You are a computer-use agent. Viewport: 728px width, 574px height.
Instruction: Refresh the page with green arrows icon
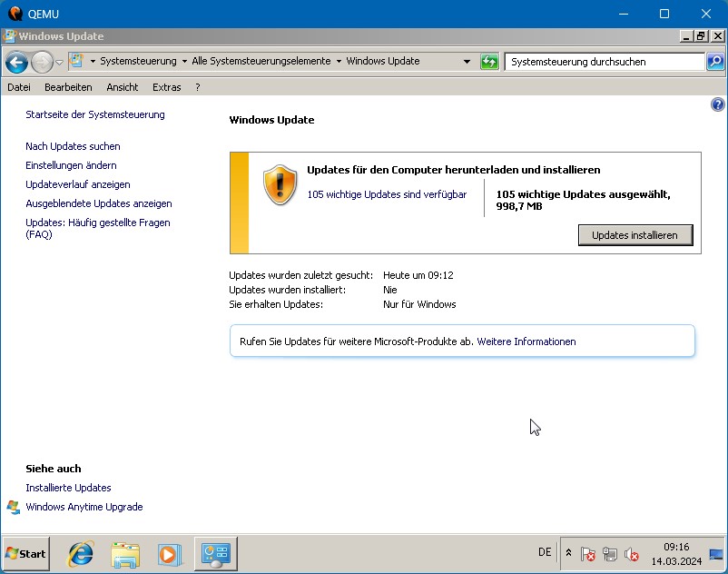489,61
